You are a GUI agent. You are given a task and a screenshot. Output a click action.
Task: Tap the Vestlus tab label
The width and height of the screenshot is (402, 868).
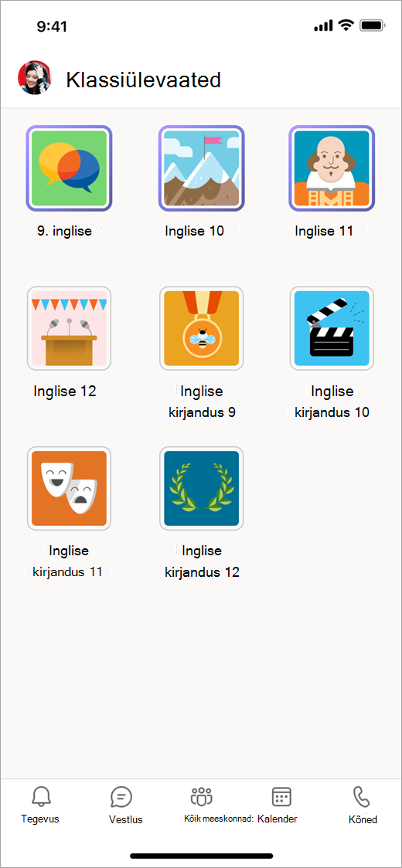point(126,820)
